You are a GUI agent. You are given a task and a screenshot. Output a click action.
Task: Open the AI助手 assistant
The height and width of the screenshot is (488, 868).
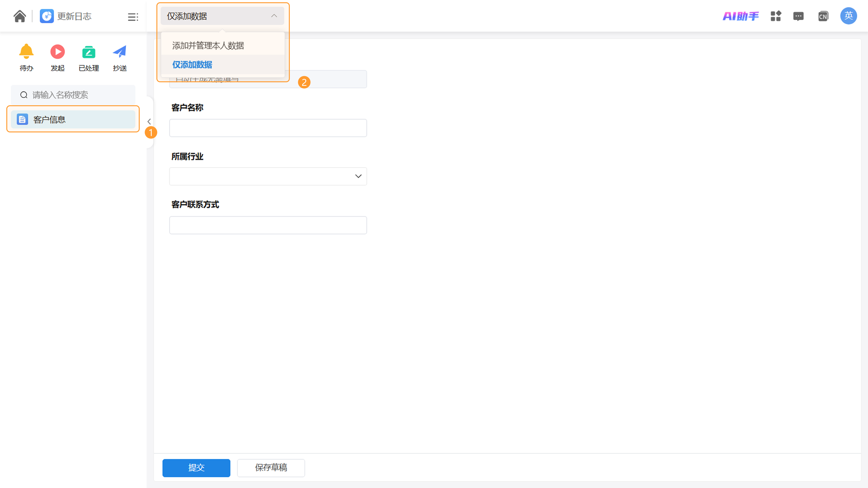pos(741,16)
